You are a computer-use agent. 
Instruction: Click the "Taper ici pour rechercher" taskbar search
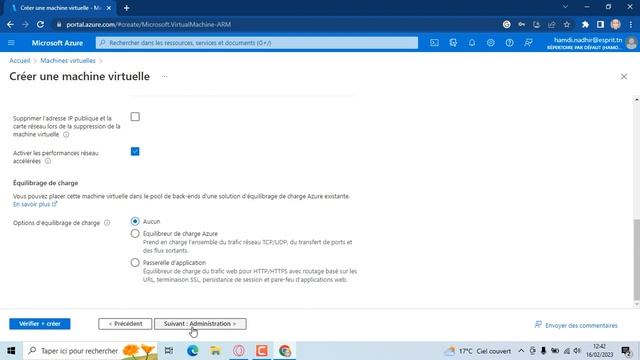[x=90, y=351]
